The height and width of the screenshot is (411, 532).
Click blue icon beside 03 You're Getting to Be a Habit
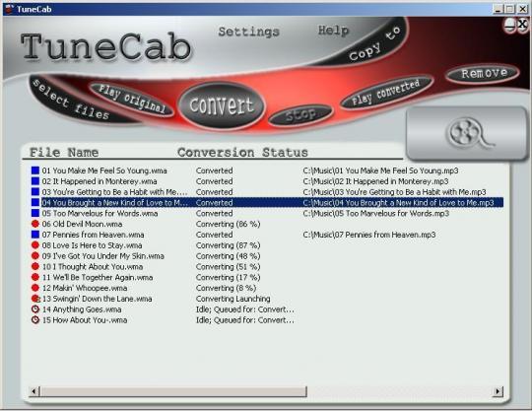tap(35, 192)
